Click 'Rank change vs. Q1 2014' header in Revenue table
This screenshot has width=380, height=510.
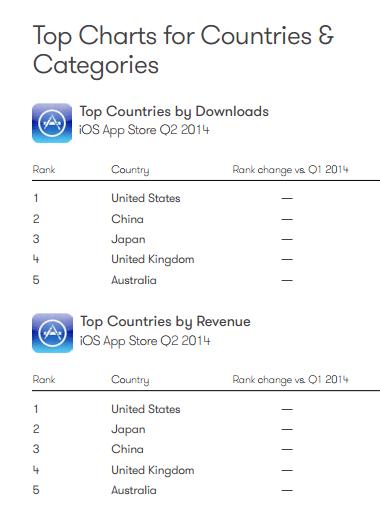290,380
